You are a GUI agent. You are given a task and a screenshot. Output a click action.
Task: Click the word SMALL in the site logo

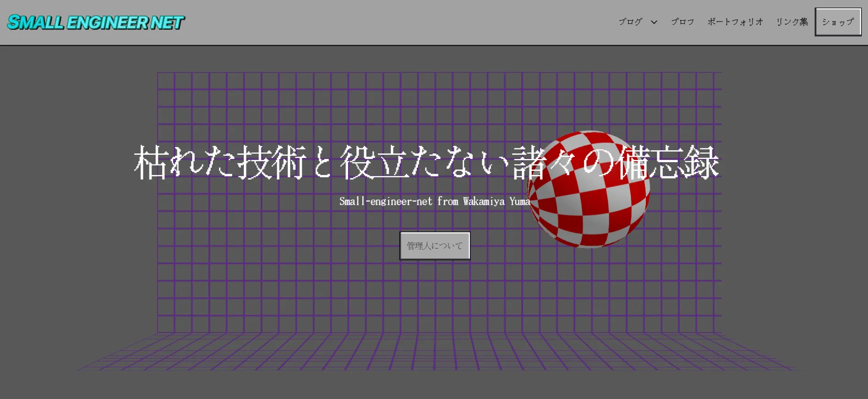(36, 22)
